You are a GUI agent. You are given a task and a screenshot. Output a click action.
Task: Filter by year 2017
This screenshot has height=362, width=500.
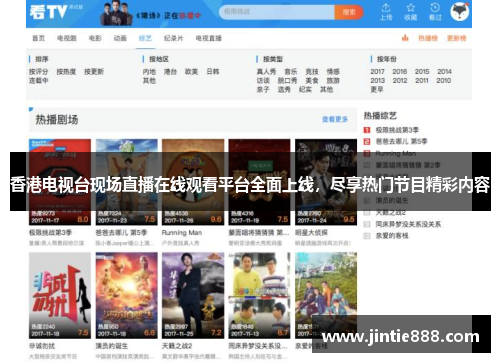coord(377,72)
